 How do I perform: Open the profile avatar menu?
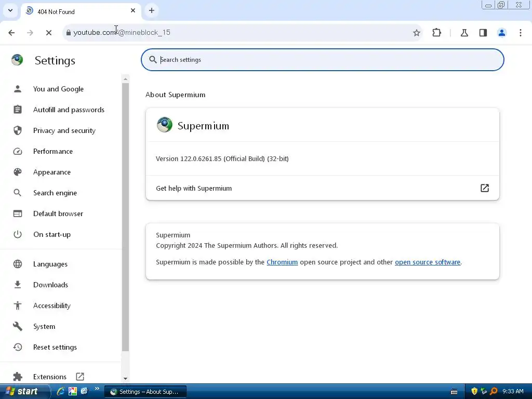(x=502, y=33)
